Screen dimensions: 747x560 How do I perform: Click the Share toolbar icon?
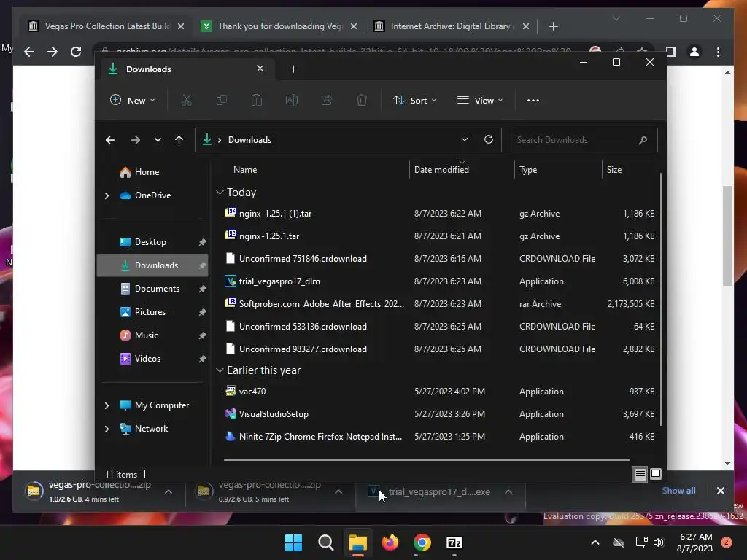pyautogui.click(x=327, y=100)
